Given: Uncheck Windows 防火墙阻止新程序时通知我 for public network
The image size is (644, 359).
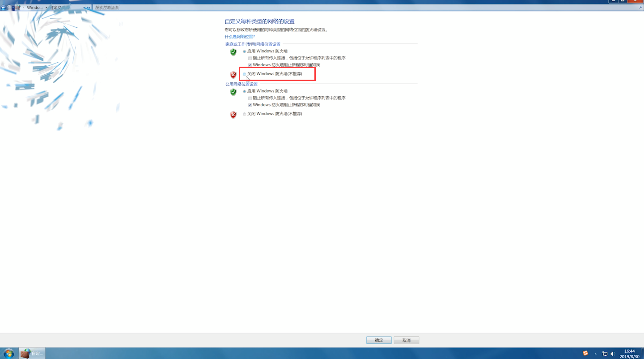Looking at the screenshot, I should tap(250, 105).
